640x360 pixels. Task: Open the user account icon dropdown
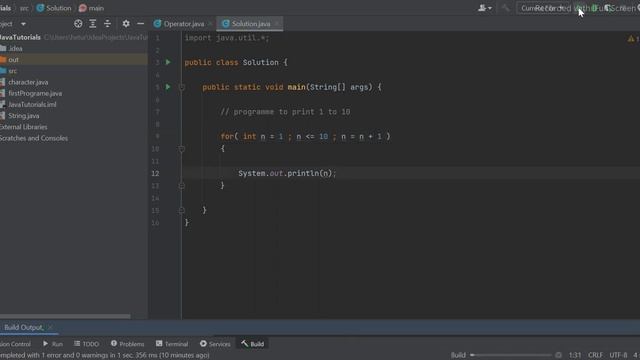484,8
